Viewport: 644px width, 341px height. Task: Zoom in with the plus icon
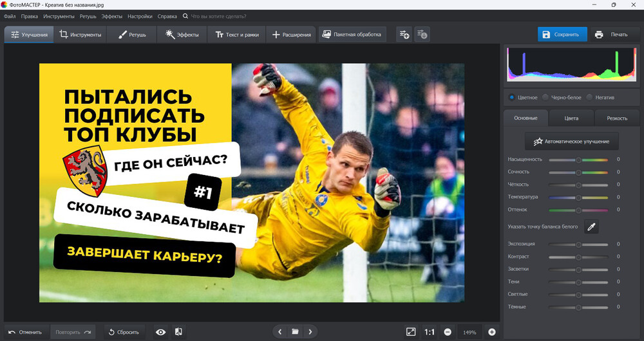point(492,332)
